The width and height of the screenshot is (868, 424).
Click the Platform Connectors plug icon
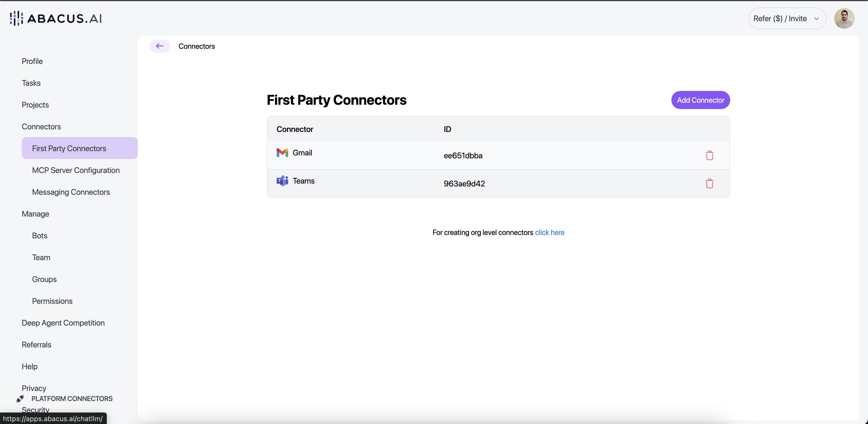20,399
